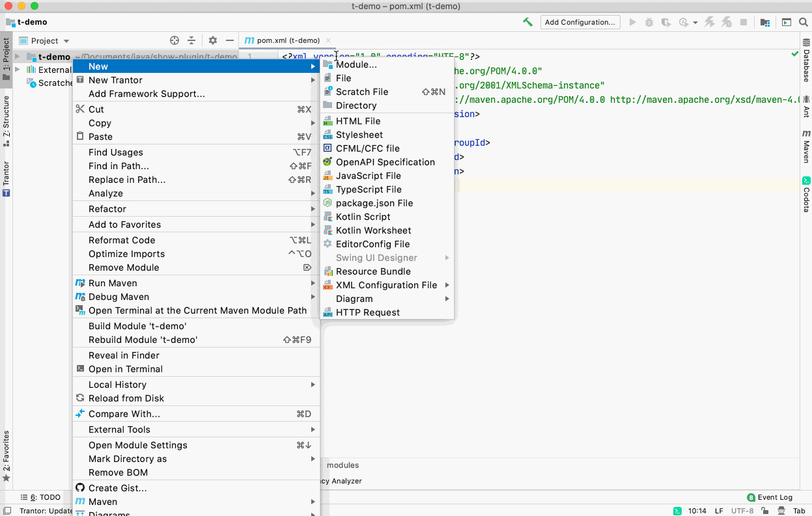
Task: Open the Codota side tool window
Action: pyautogui.click(x=806, y=195)
